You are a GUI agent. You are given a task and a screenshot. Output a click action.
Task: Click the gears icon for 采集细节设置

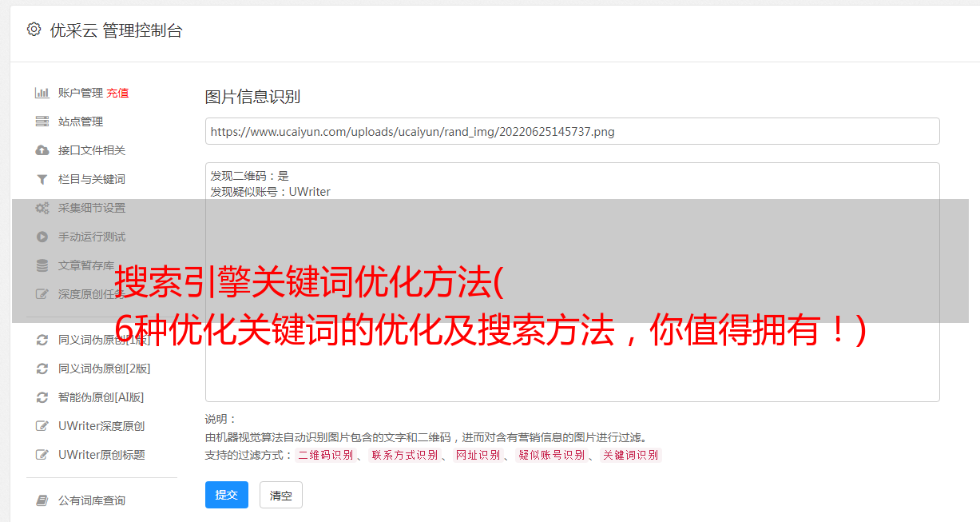42,208
